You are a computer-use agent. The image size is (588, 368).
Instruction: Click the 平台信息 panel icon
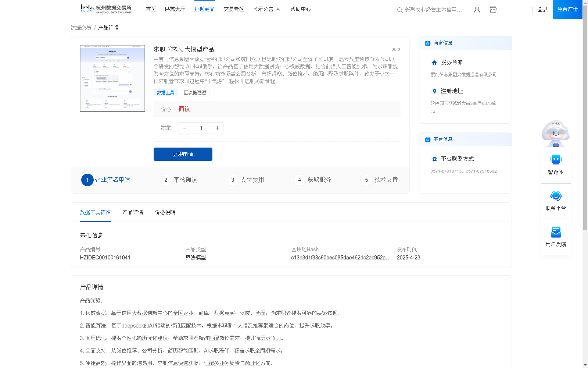tap(427, 139)
